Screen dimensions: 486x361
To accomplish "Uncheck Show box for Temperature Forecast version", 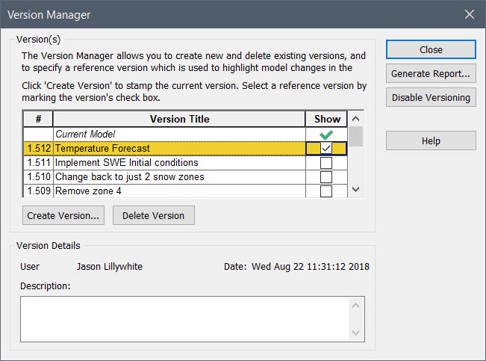I will tap(326, 148).
